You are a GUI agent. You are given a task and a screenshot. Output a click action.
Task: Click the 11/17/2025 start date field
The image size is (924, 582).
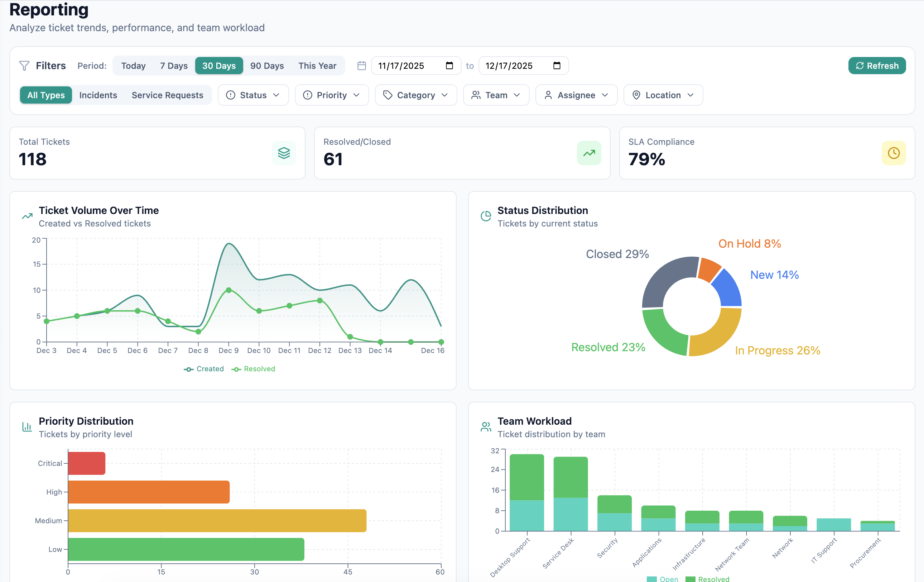coord(407,66)
